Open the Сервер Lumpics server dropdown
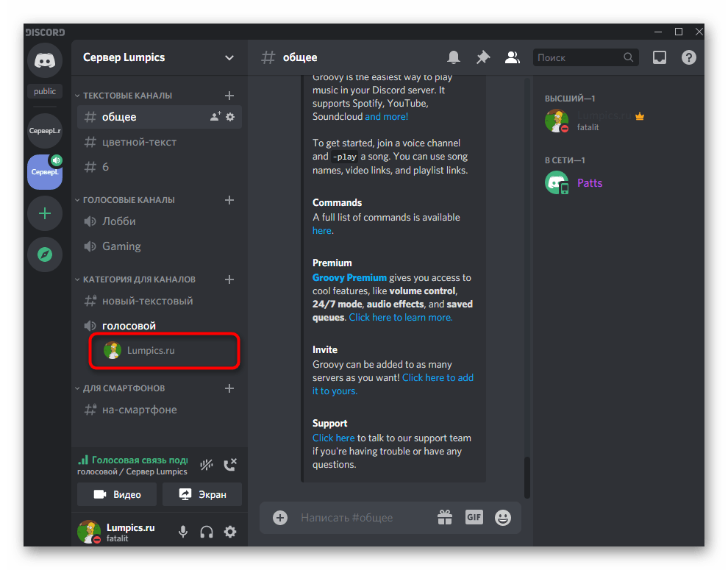Viewport: 728px width, 570px height. click(160, 57)
